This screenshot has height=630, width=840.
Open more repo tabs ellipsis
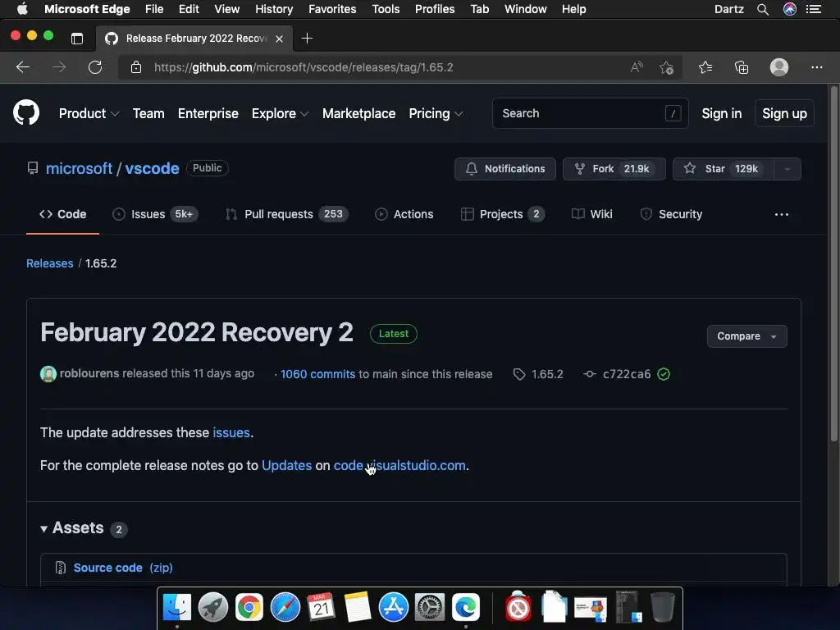pos(782,214)
